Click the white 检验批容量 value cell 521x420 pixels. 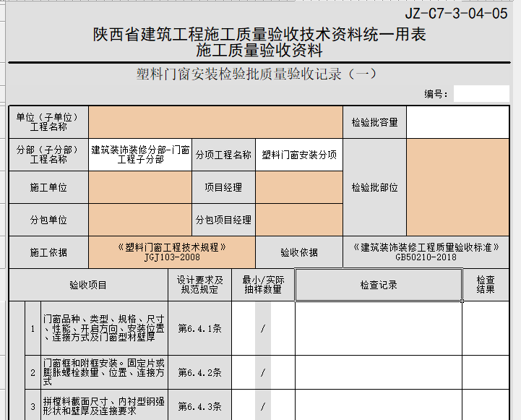pyautogui.click(x=457, y=122)
